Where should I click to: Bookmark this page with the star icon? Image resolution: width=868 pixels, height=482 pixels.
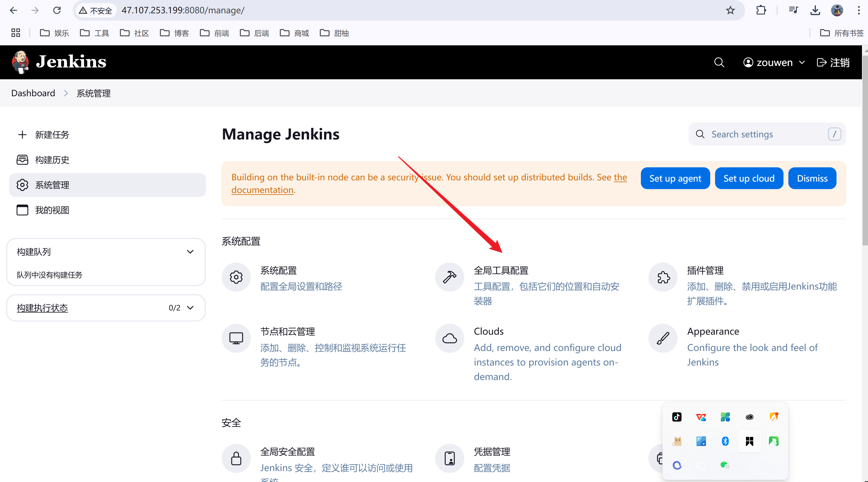tap(730, 10)
